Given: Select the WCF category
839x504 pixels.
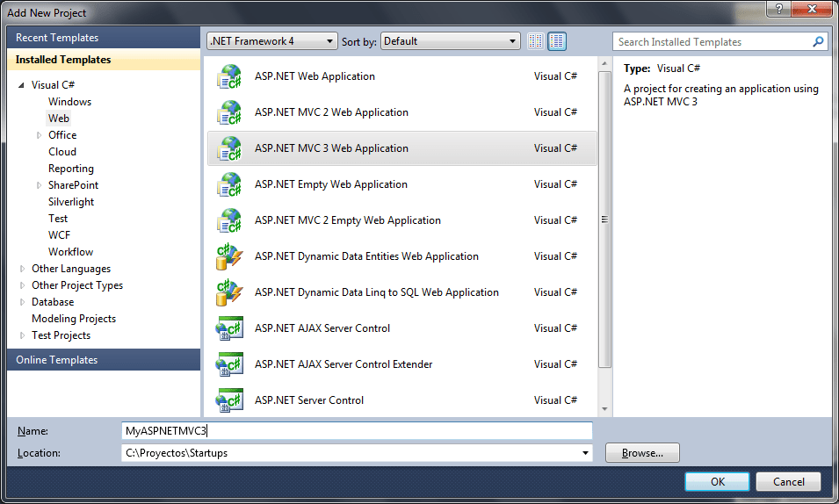Looking at the screenshot, I should click(59, 235).
